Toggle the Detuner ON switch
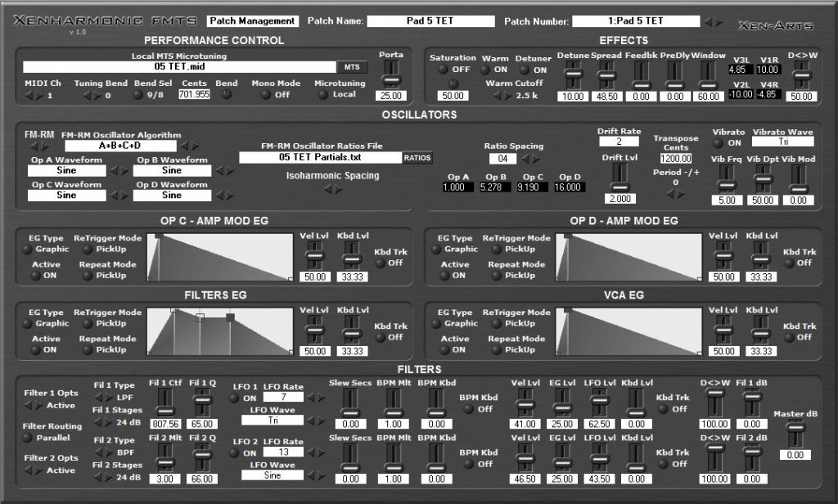Screen dimensions: 838x504 coord(525,70)
